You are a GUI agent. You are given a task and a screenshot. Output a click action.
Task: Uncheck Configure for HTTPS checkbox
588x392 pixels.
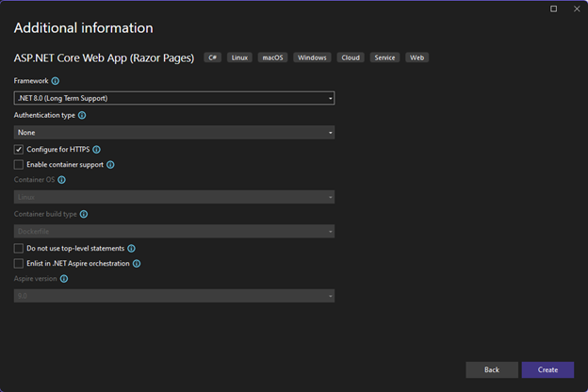tap(19, 150)
